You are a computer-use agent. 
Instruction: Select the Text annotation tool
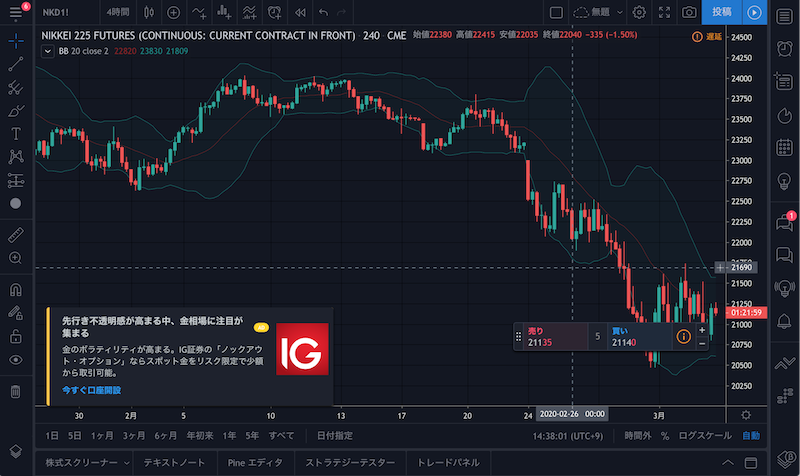pos(15,133)
